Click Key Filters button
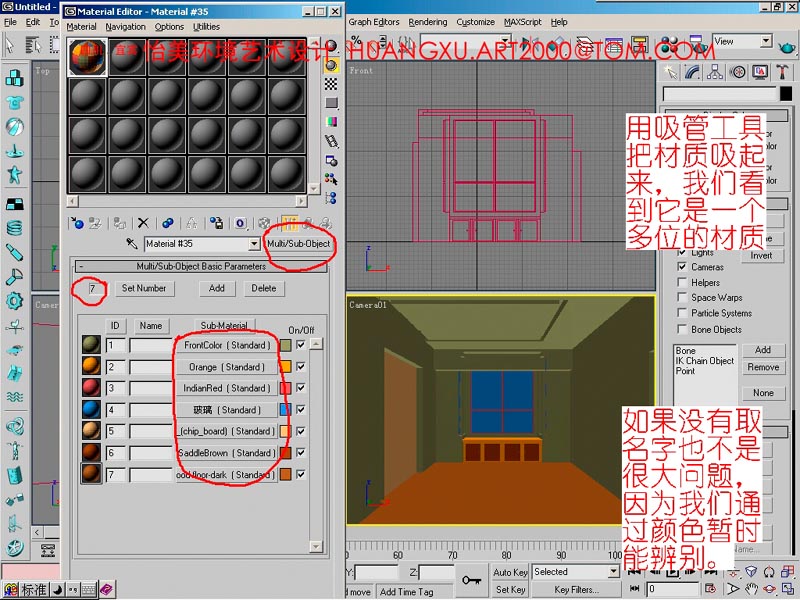 [577, 589]
